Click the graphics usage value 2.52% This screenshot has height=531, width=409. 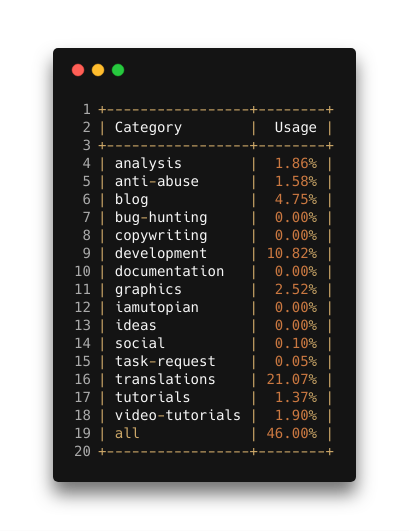tap(296, 289)
